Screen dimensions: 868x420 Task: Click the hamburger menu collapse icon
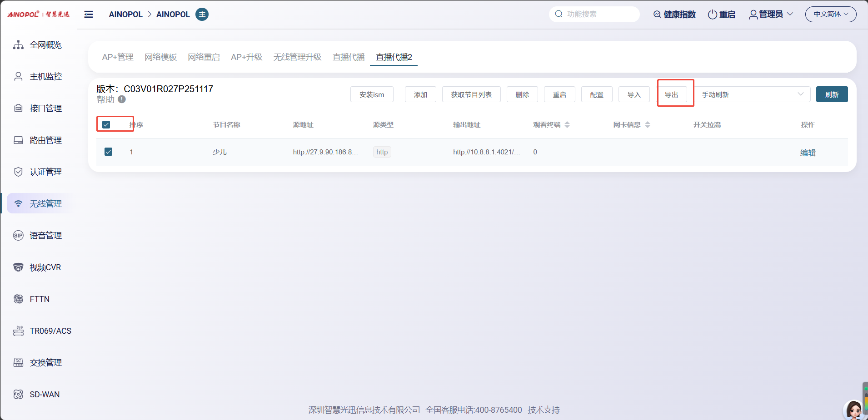89,15
